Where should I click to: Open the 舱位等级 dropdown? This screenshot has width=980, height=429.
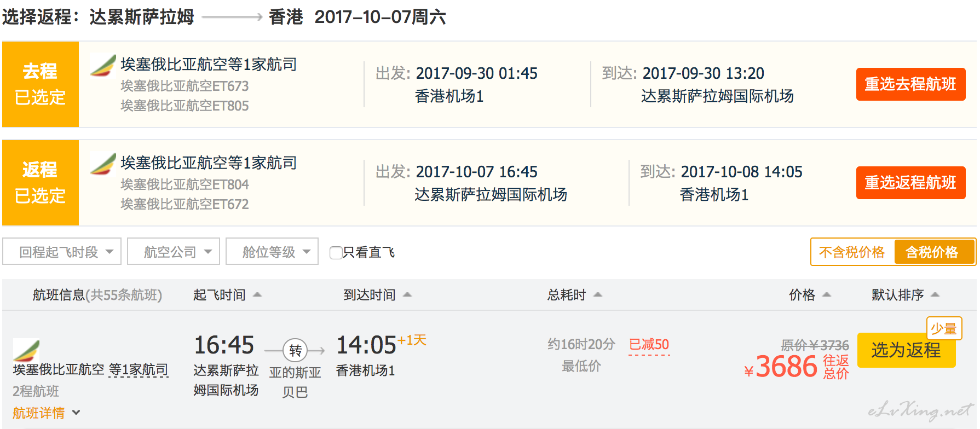(272, 252)
